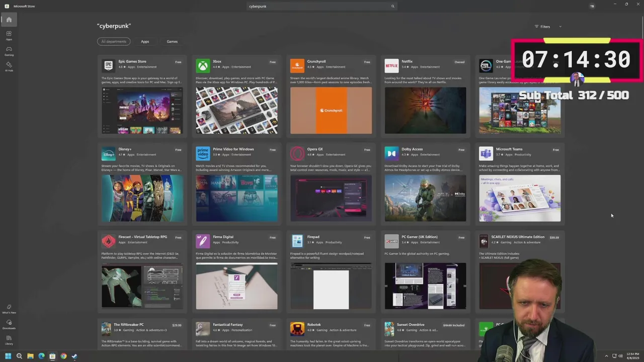This screenshot has width=644, height=362.
Task: Click the system tray volume icon
Action: 620,356
